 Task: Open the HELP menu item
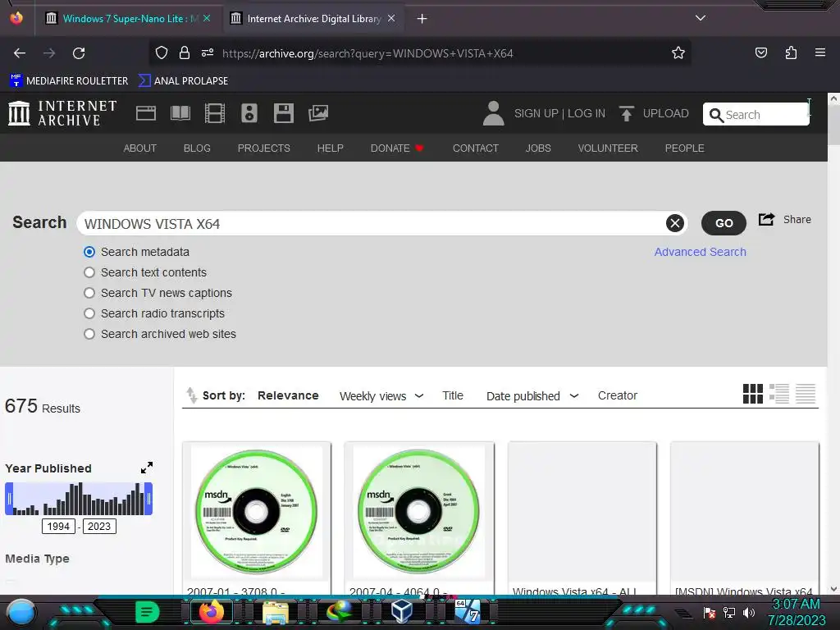pyautogui.click(x=330, y=148)
